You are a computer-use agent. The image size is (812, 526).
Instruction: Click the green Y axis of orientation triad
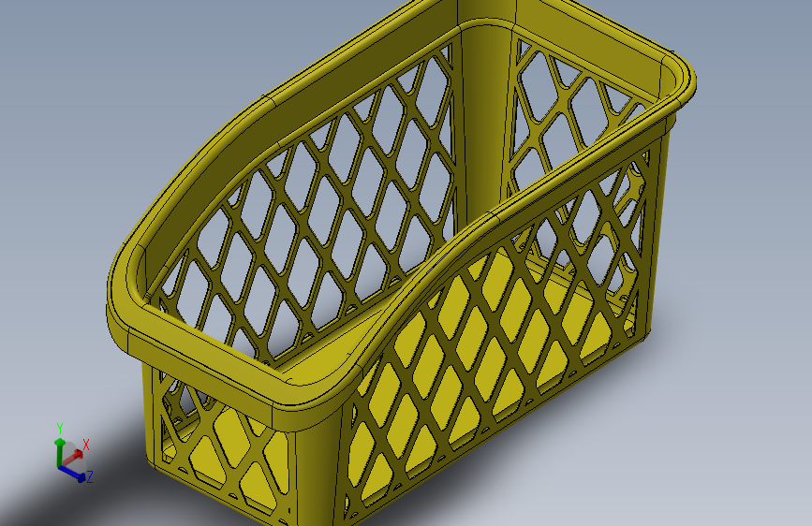click(60, 451)
